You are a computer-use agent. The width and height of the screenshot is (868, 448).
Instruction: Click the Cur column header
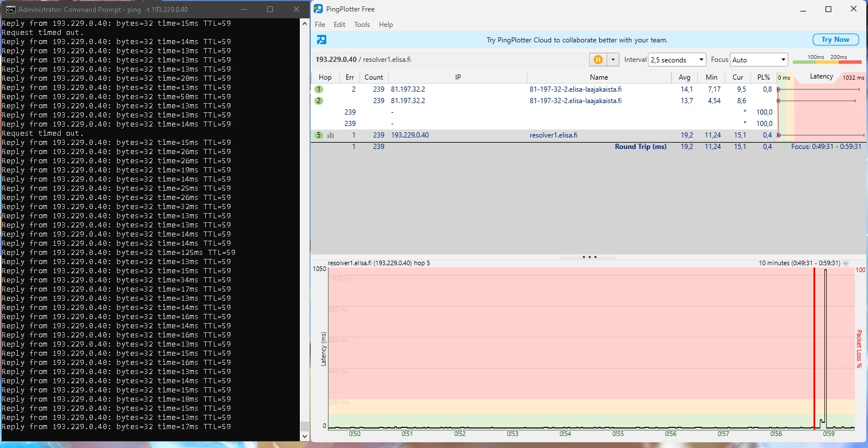pyautogui.click(x=738, y=77)
